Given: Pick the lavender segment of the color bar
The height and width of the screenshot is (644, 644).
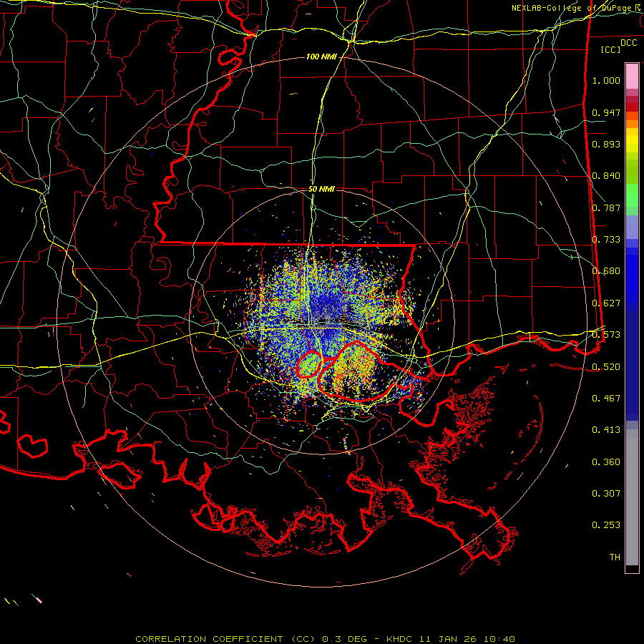Looking at the screenshot, I should pyautogui.click(x=632, y=227).
